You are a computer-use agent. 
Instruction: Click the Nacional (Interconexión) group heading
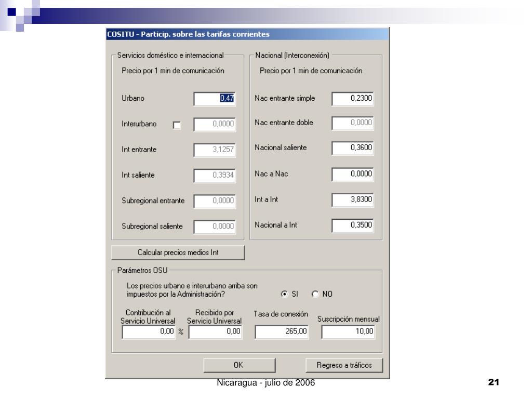point(292,55)
